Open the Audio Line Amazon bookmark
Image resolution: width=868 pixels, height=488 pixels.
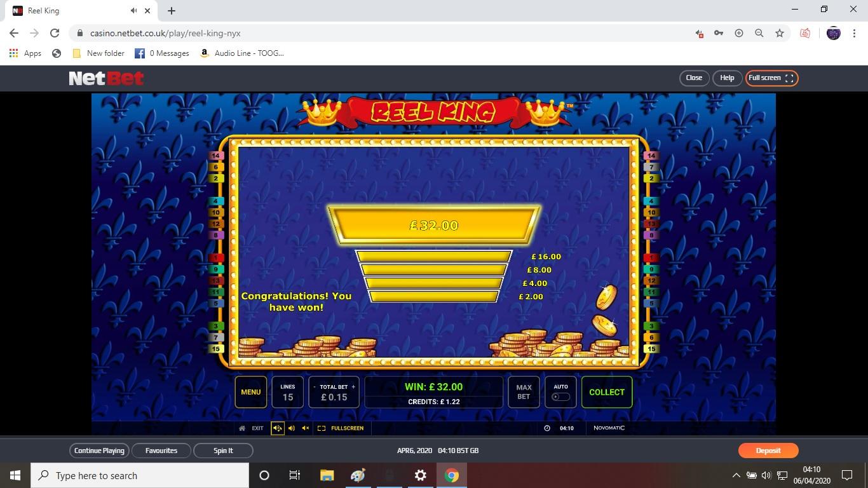point(242,53)
